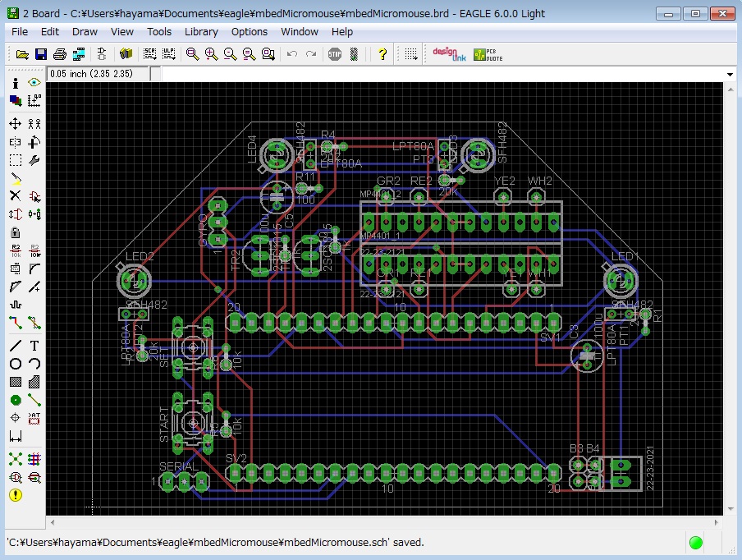The width and height of the screenshot is (742, 560).
Task: Open the Ratsnest tool
Action: point(15,459)
